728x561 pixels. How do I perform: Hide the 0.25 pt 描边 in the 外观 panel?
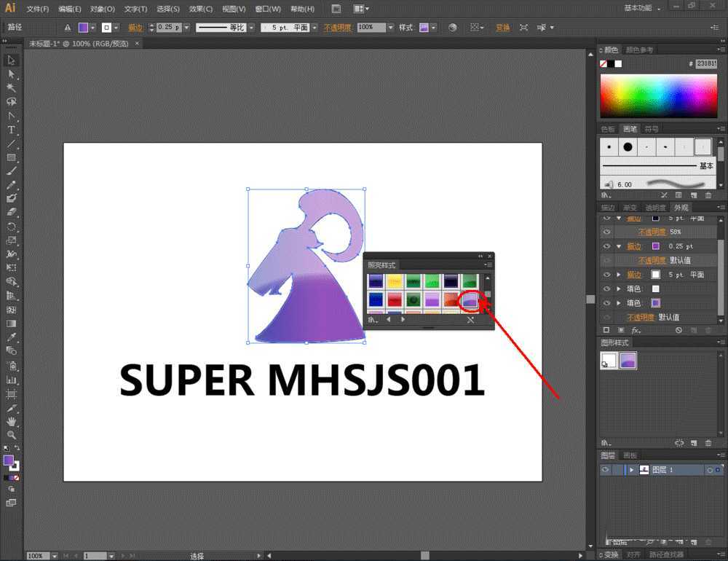click(x=607, y=246)
